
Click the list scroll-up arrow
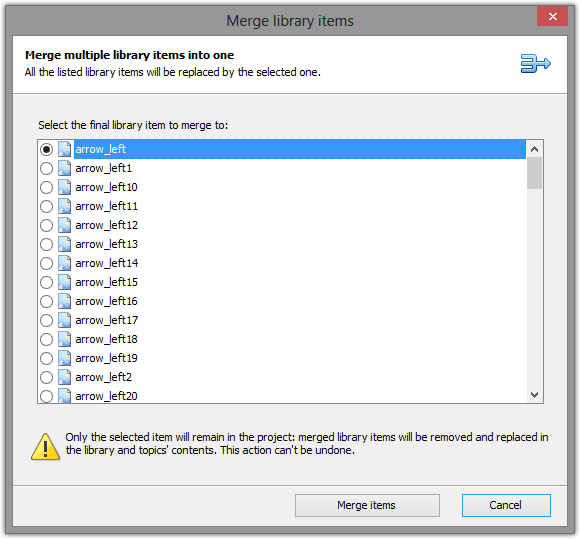534,149
